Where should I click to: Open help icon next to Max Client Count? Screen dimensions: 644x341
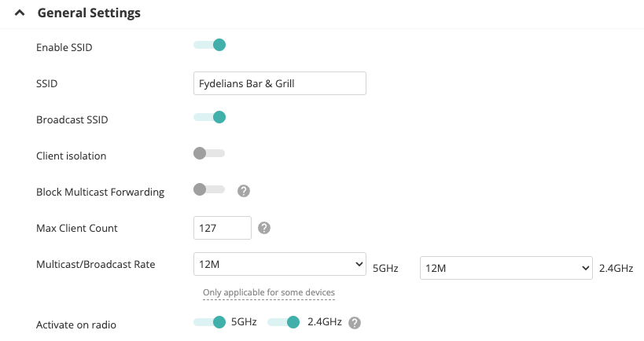pyautogui.click(x=265, y=228)
